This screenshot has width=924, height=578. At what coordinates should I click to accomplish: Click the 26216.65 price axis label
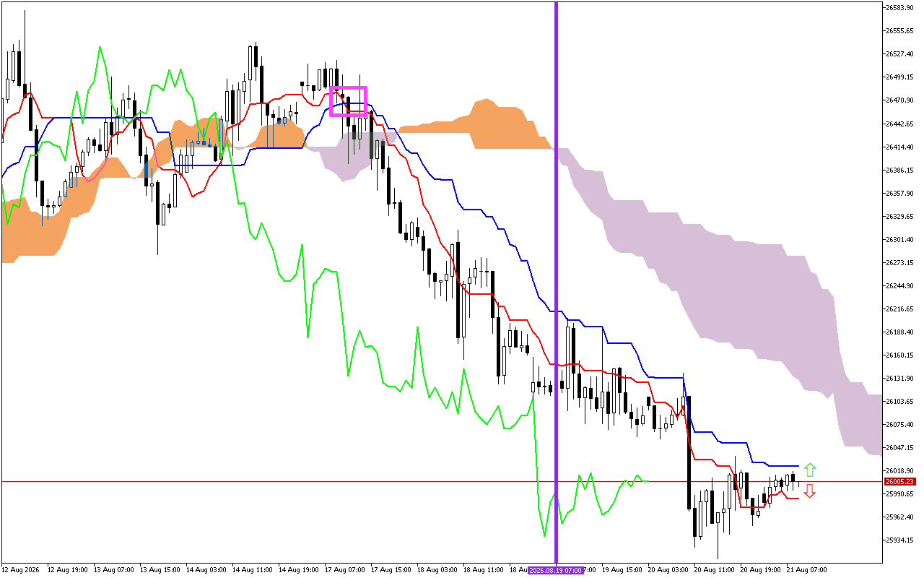click(x=899, y=309)
